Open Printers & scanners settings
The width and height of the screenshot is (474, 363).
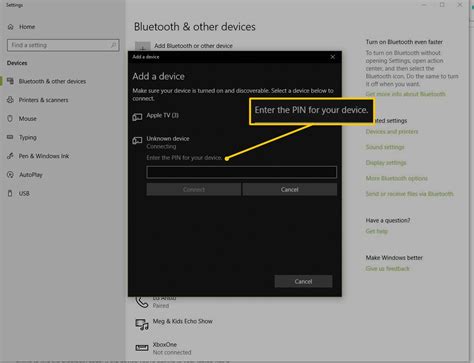[43, 100]
